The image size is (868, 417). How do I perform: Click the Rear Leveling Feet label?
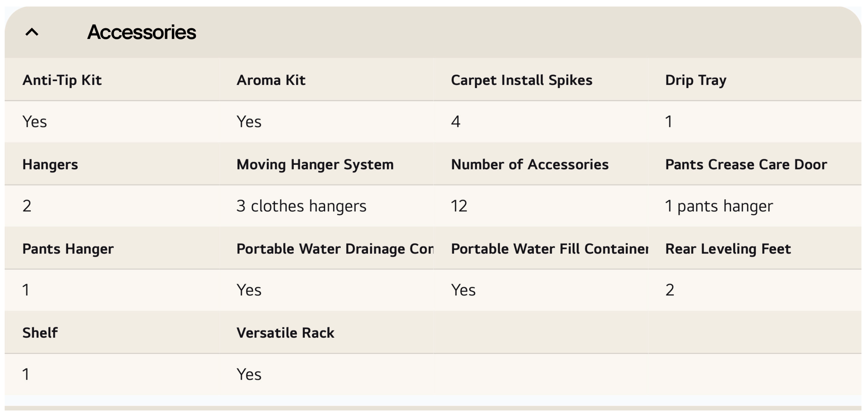tap(728, 249)
